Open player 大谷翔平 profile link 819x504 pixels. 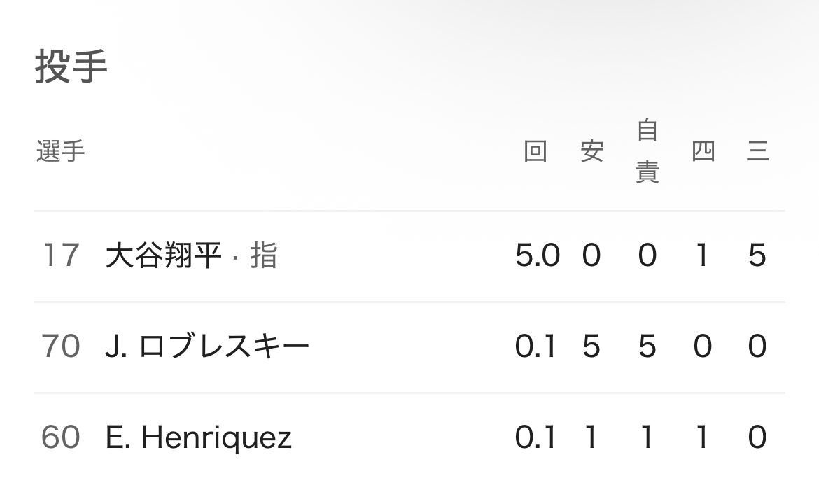tap(163, 255)
